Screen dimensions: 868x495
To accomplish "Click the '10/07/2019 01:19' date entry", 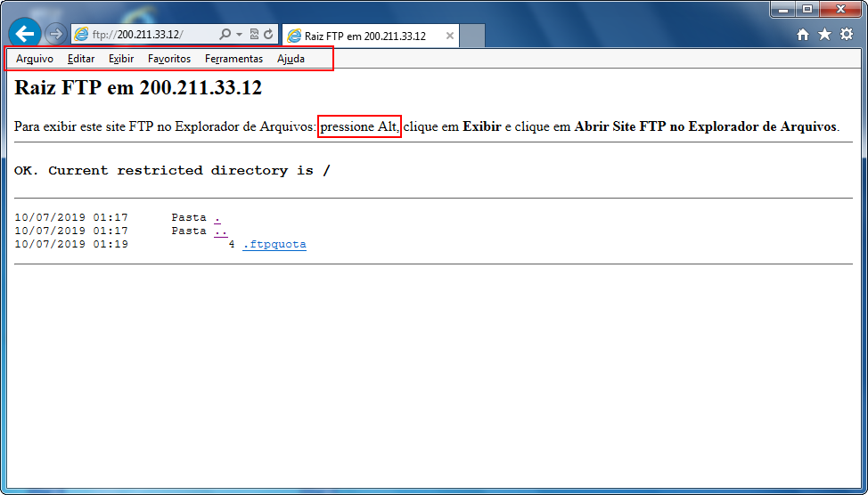I will (x=71, y=244).
